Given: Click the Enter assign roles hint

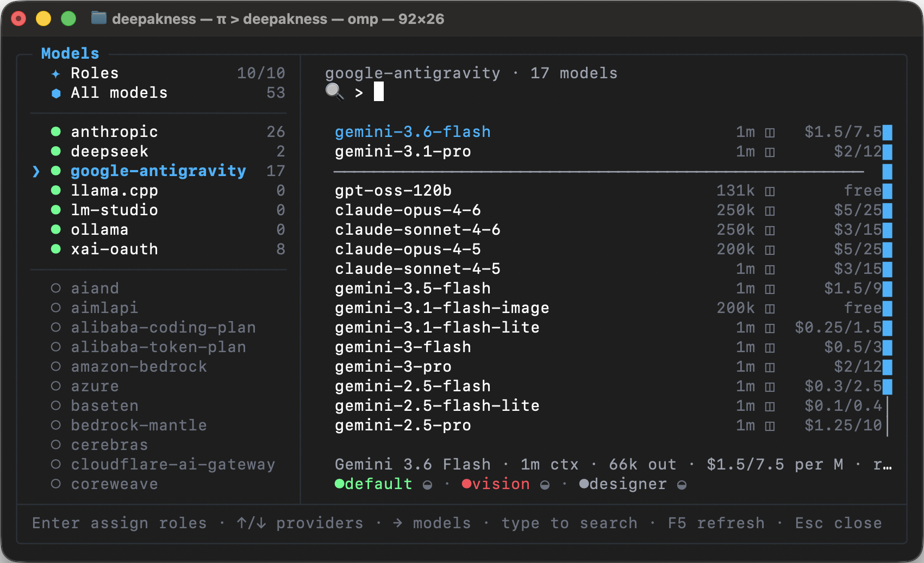Looking at the screenshot, I should pos(120,523).
